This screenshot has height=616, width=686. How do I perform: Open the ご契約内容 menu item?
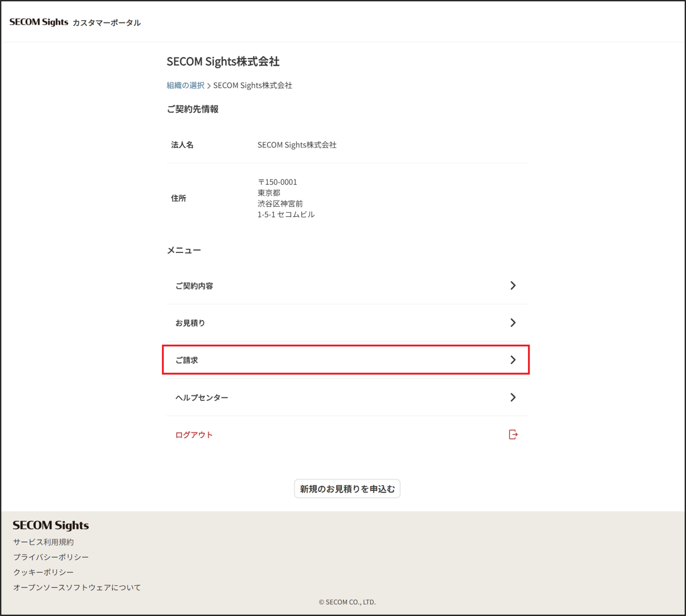click(347, 286)
